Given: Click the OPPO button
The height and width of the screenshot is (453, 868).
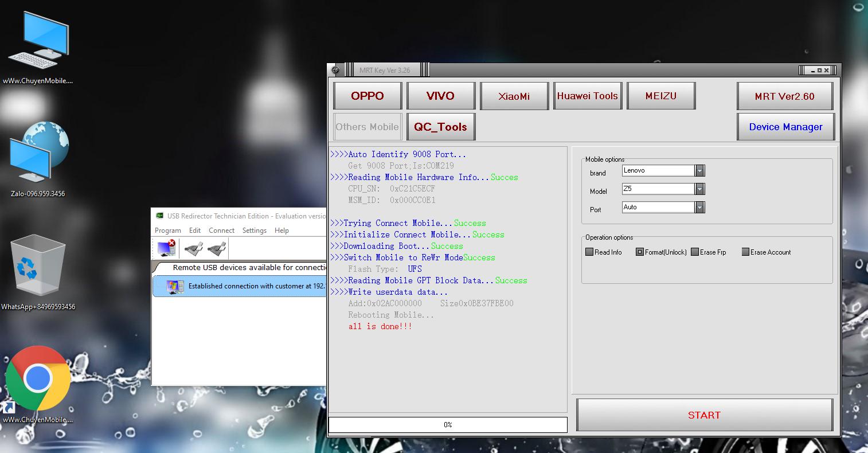Looking at the screenshot, I should (367, 96).
